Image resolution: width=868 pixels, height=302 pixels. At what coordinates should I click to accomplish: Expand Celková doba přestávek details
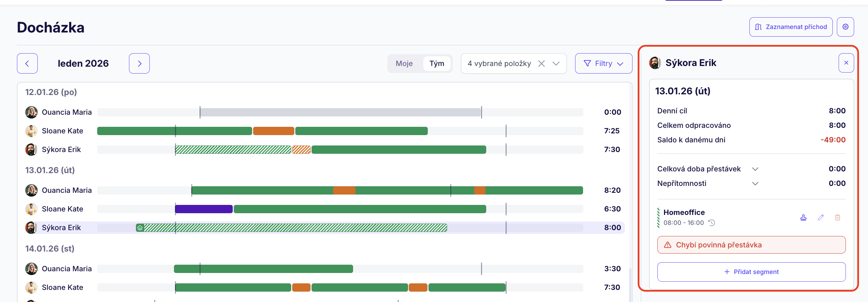(755, 169)
